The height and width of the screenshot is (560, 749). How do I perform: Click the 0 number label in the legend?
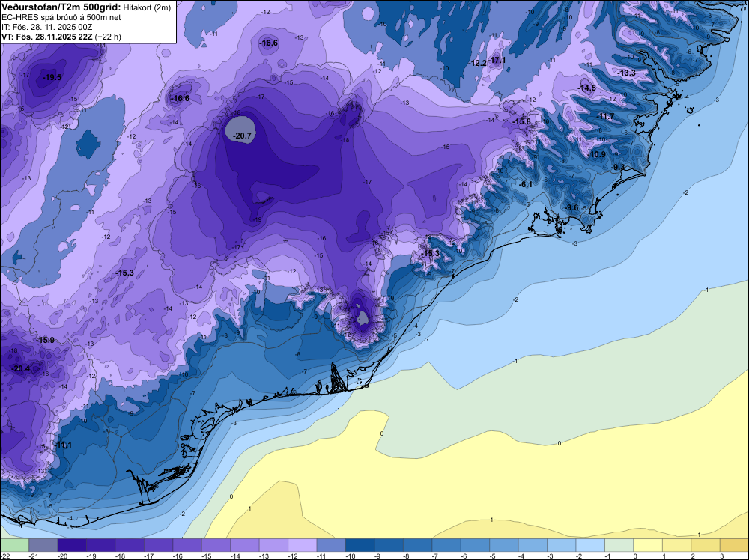(x=635, y=556)
